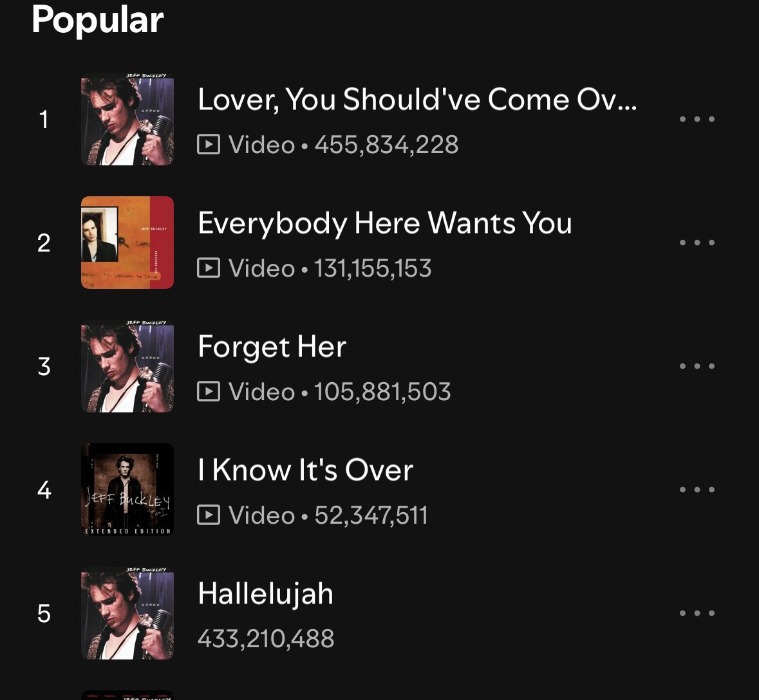The width and height of the screenshot is (759, 700).
Task: Open three-dot menu for I Know It's Over
Action: pyautogui.click(x=697, y=490)
